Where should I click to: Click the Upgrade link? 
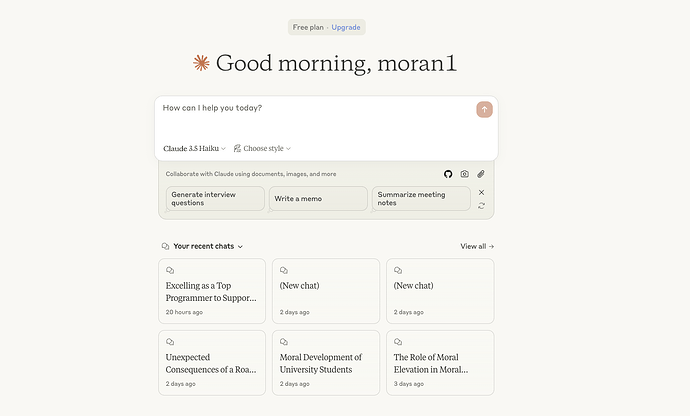pyautogui.click(x=346, y=27)
